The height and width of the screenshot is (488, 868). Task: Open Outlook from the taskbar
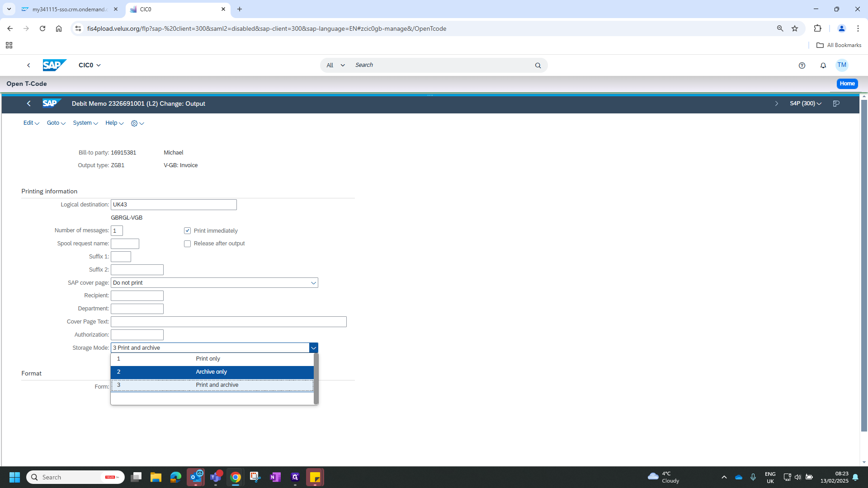196,477
